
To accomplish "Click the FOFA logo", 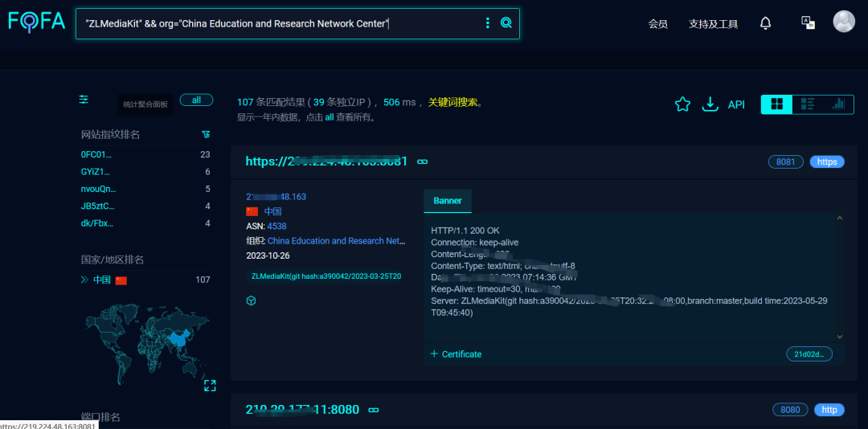I will (x=36, y=21).
